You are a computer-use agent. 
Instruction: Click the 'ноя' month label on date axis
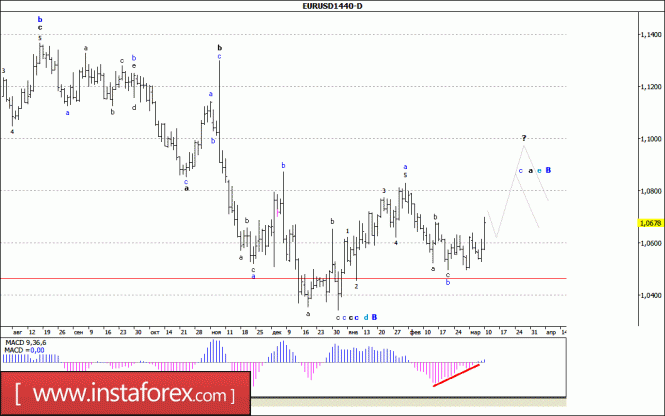[x=216, y=332]
